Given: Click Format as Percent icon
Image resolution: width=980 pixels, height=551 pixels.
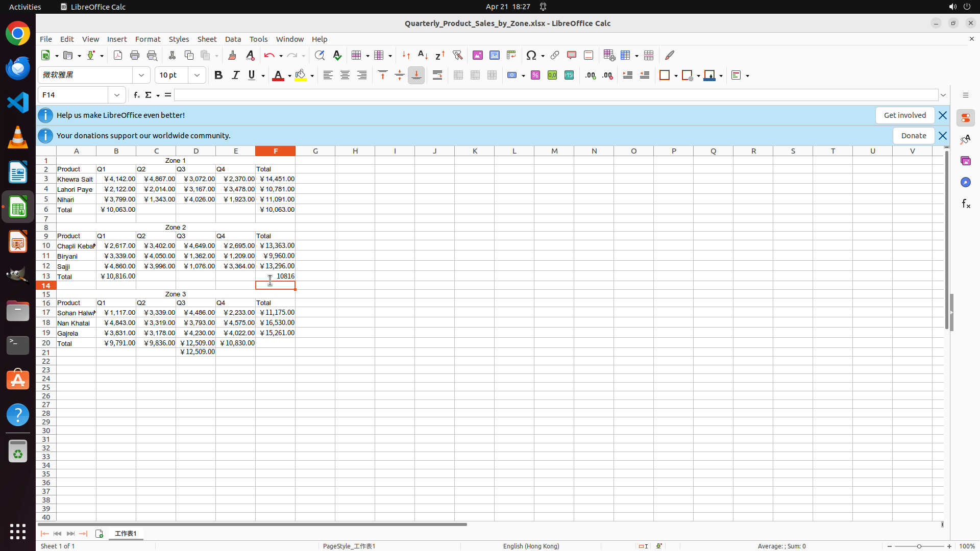Looking at the screenshot, I should [x=535, y=75].
